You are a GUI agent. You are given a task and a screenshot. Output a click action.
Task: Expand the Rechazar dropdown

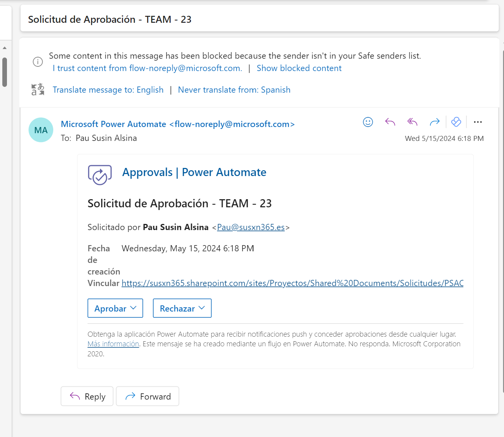click(x=182, y=308)
